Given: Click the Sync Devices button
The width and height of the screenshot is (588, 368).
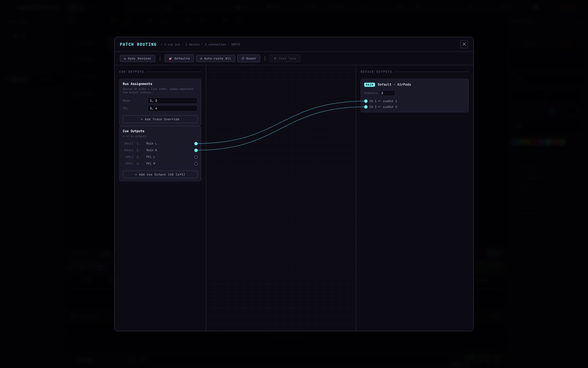Looking at the screenshot, I should (138, 58).
